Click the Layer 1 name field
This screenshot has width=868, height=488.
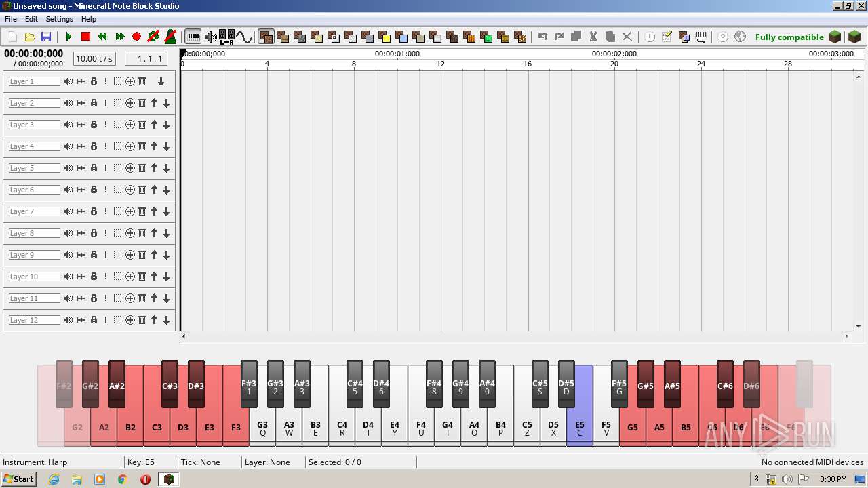[35, 81]
